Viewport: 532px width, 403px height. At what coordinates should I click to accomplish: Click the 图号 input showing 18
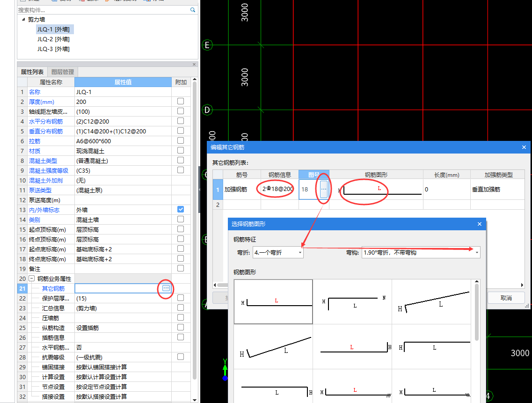click(x=309, y=190)
